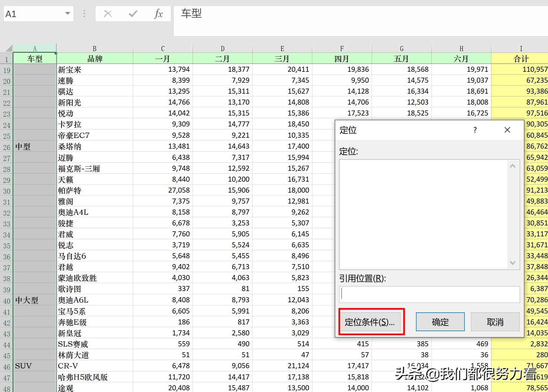Click the scroll-up arrow in the 定位 list

[513, 166]
